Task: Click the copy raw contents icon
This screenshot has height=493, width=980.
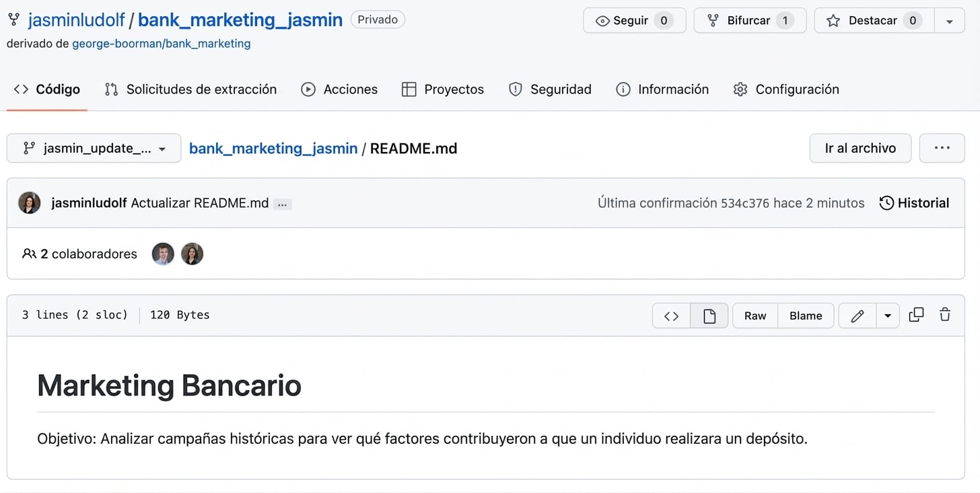Action: point(916,315)
